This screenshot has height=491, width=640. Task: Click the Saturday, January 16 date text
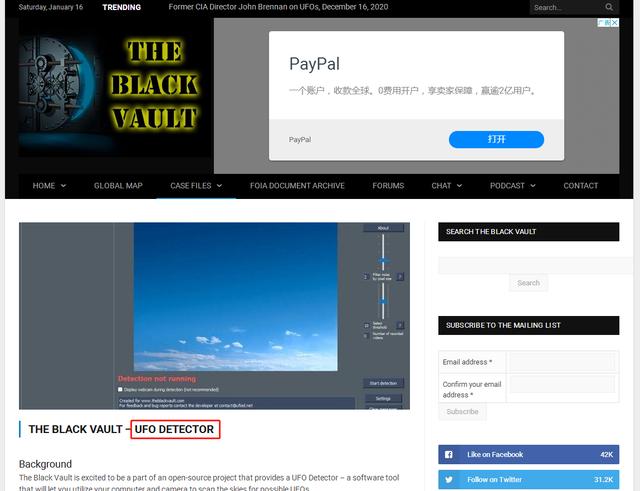pos(51,7)
